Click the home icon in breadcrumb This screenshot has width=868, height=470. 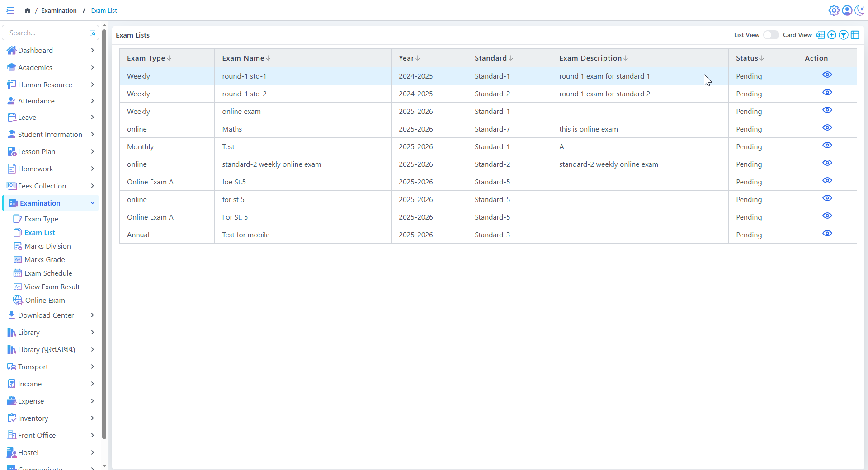[x=28, y=10]
